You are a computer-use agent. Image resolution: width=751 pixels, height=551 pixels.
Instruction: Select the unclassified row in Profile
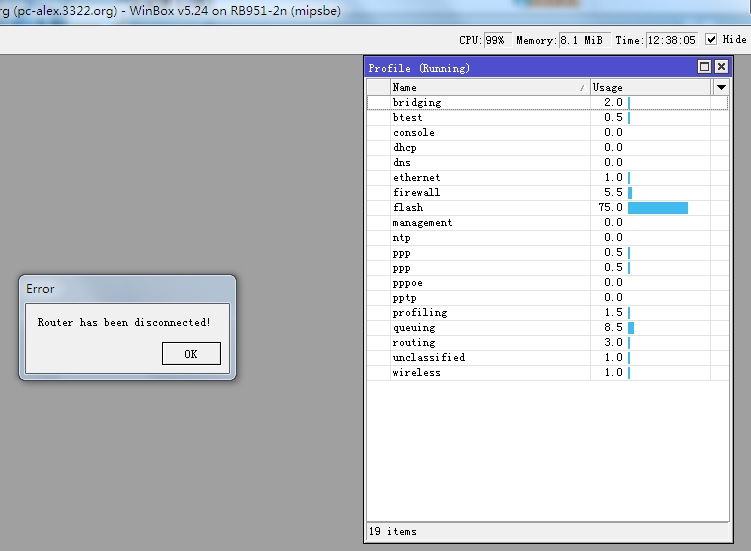pos(547,358)
